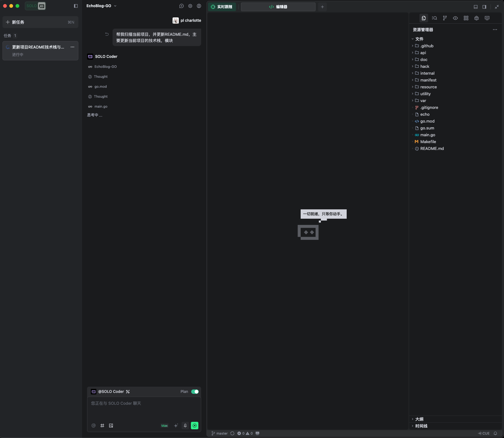Toggle the bottom panel layout icon
This screenshot has height=438, width=504.
[476, 7]
